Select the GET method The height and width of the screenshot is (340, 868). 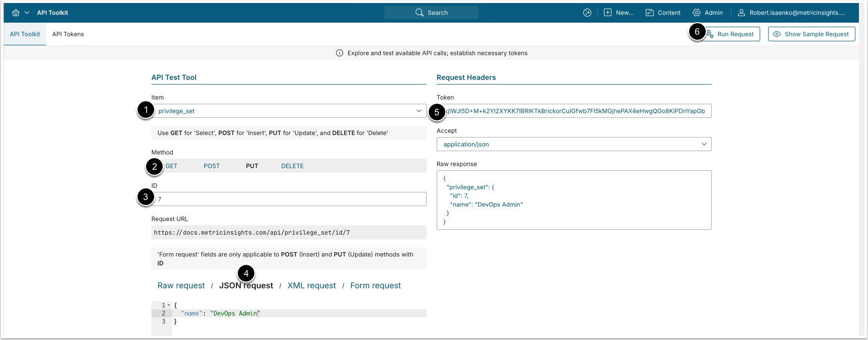point(171,166)
